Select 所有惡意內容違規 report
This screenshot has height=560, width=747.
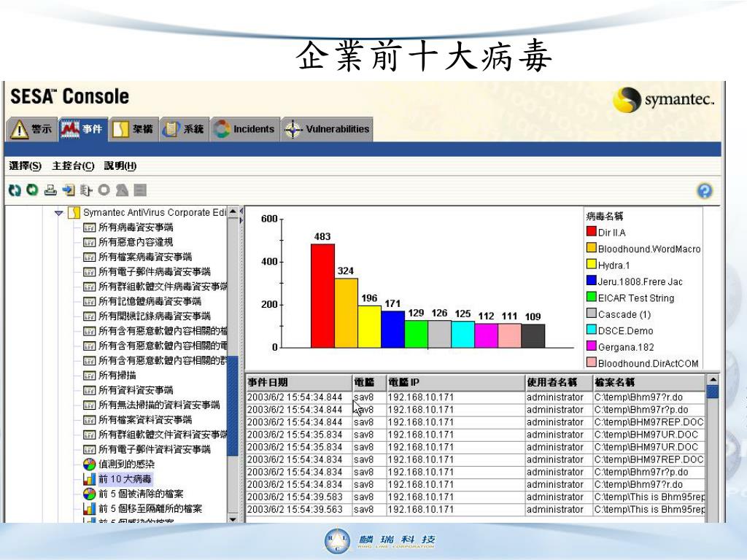(x=136, y=242)
